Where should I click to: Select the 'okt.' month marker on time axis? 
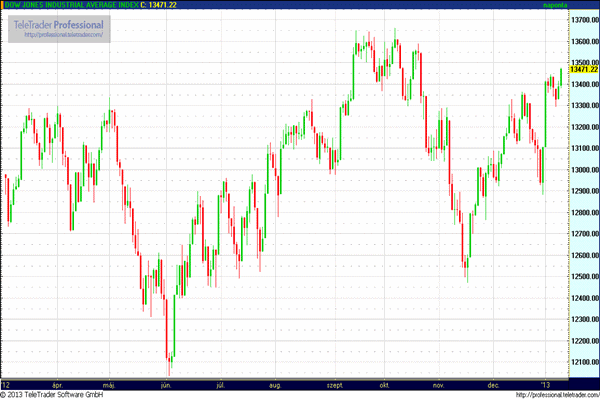pyautogui.click(x=384, y=383)
